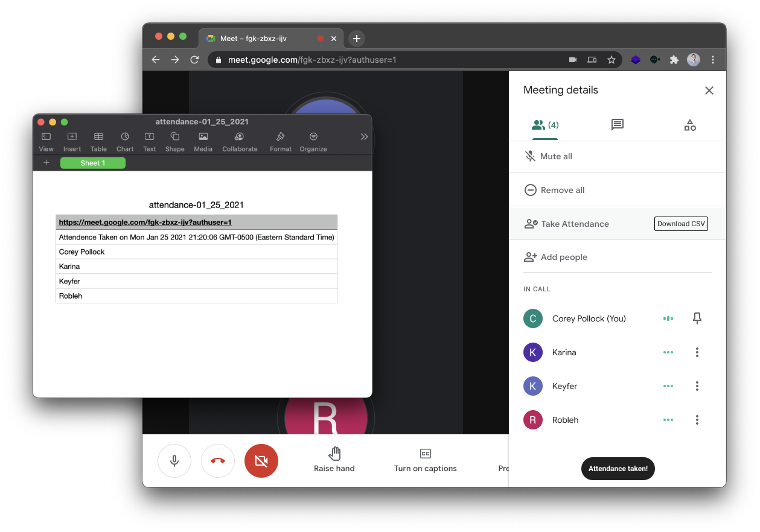760x532 pixels.
Task: Raise hand in the meeting
Action: [334, 460]
